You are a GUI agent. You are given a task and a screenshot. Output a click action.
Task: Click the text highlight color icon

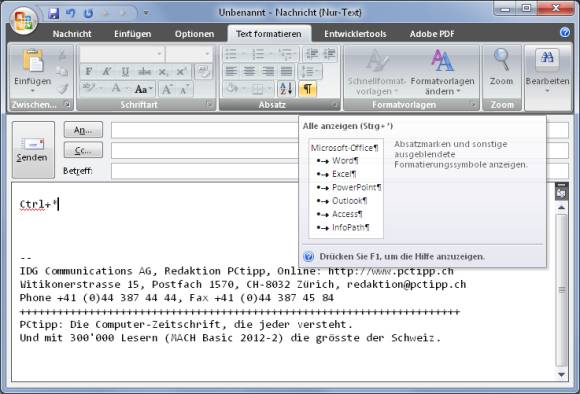click(x=88, y=88)
